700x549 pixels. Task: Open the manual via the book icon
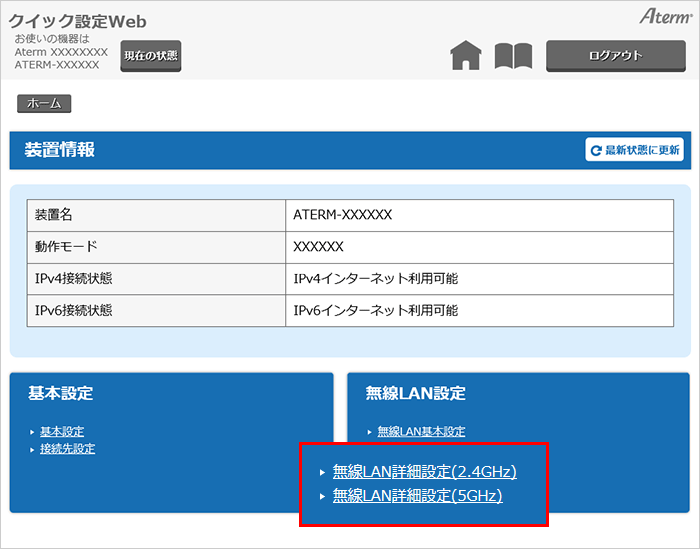[513, 56]
